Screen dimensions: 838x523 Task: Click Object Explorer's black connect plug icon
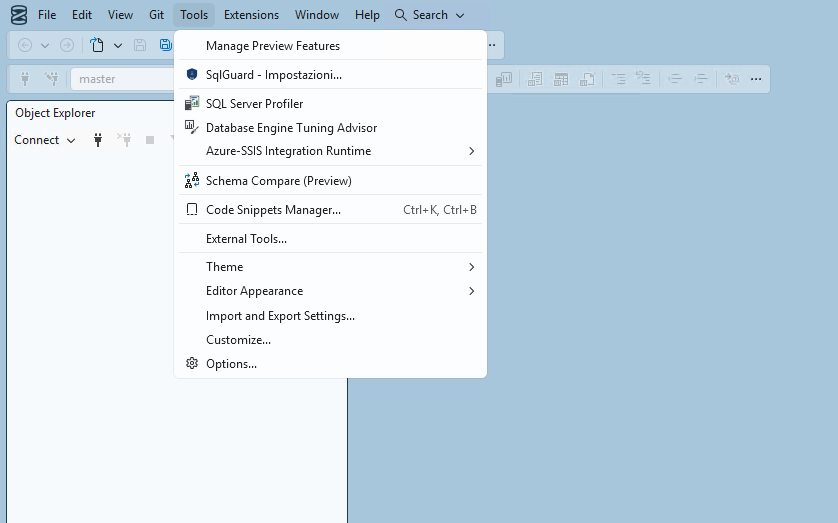98,140
